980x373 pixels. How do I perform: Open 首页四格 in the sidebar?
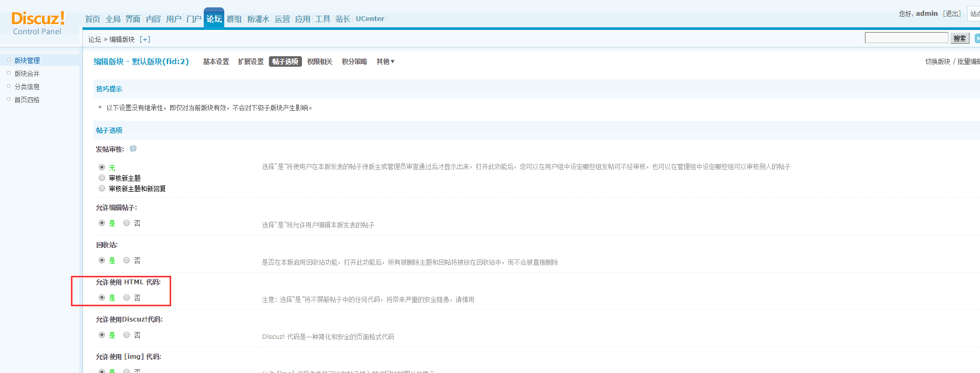point(27,100)
